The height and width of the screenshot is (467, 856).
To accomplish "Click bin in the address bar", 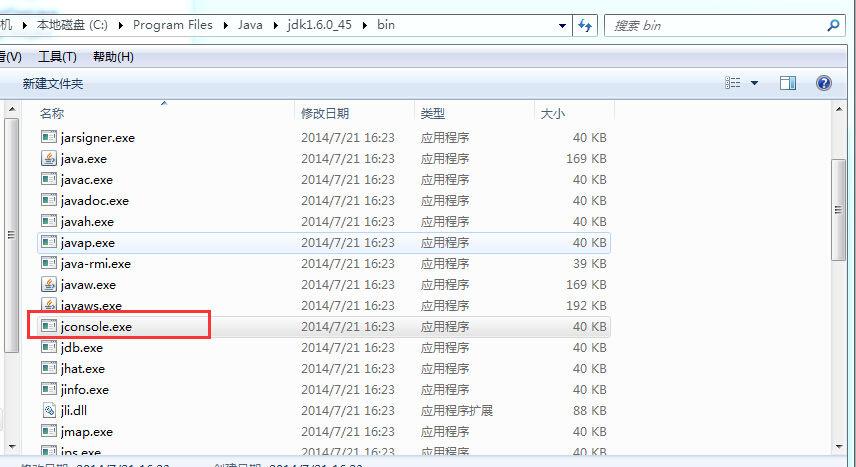I will (x=385, y=25).
